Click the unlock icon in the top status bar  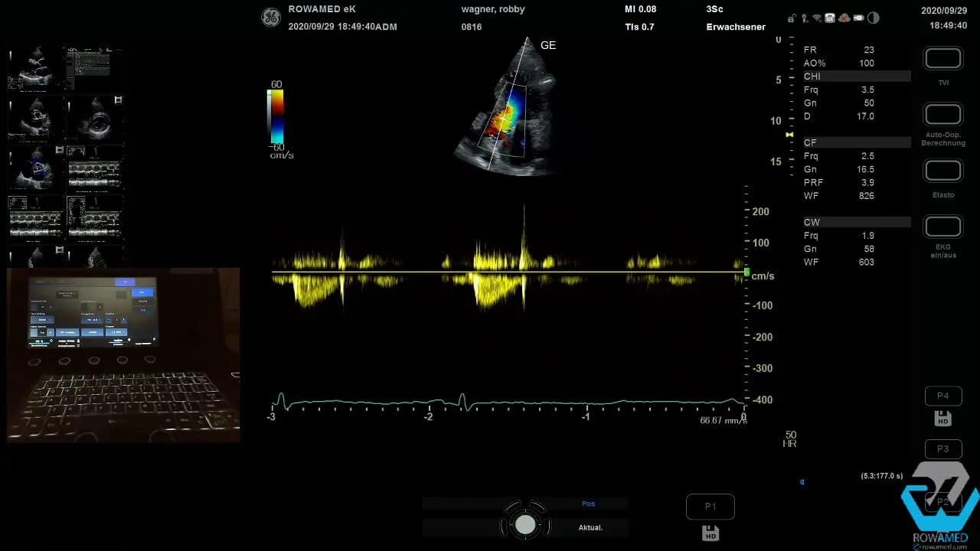coord(791,18)
